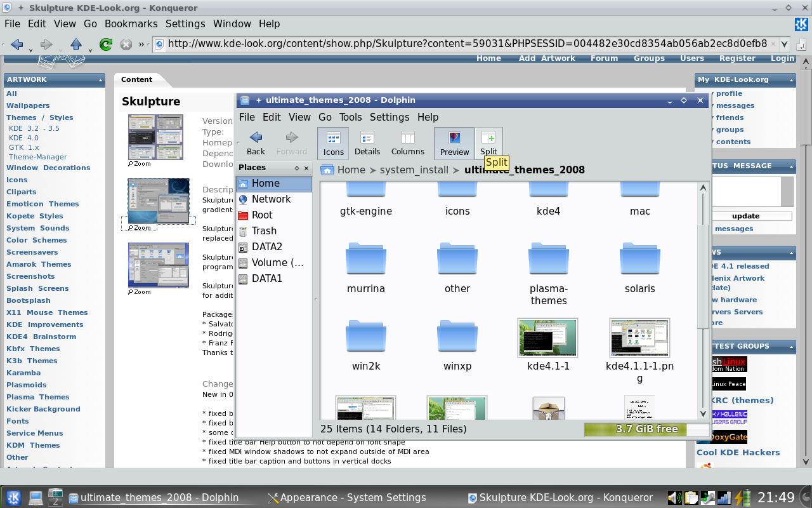Open the murrina folder
Screen dimensions: 812x508
(x=366, y=268)
